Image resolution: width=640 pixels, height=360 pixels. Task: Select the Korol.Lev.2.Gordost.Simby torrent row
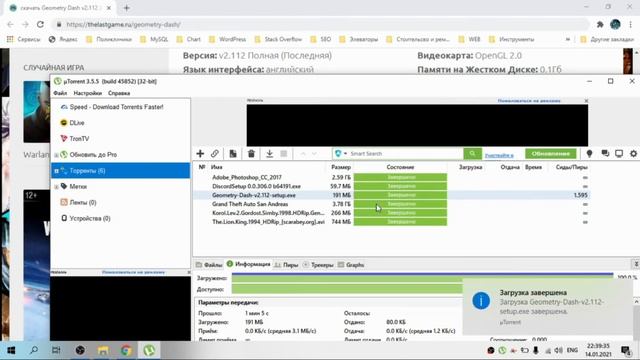pyautogui.click(x=392, y=213)
